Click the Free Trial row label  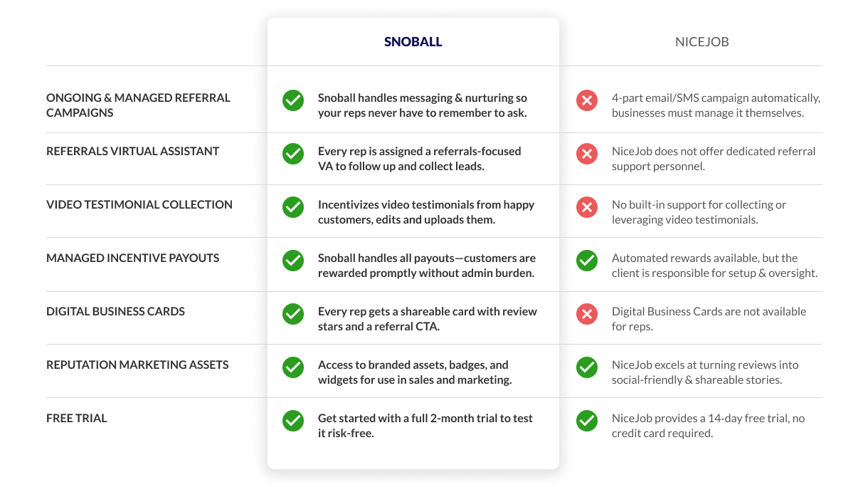click(x=77, y=418)
